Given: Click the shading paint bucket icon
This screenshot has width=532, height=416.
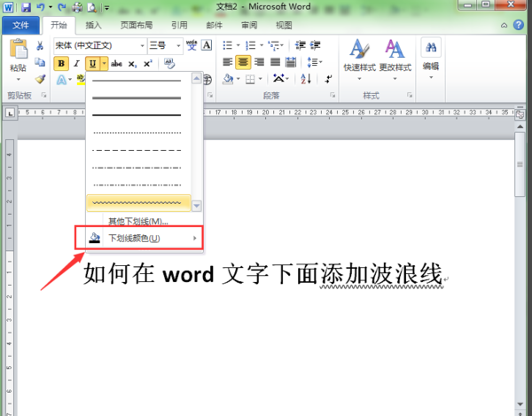Looking at the screenshot, I should point(228,79).
